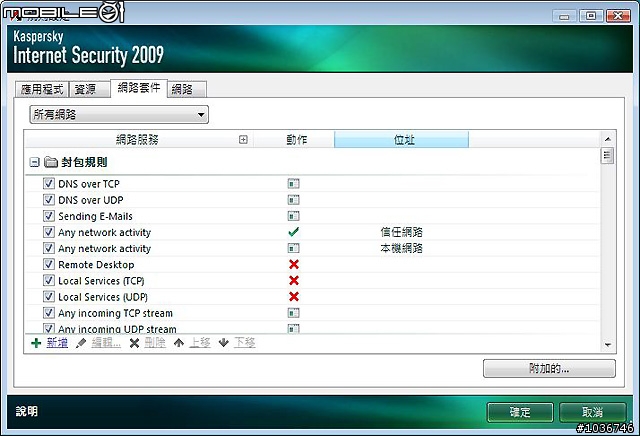640x436 pixels.
Task: Uncheck Any incoming TCP stream
Action: pos(49,313)
